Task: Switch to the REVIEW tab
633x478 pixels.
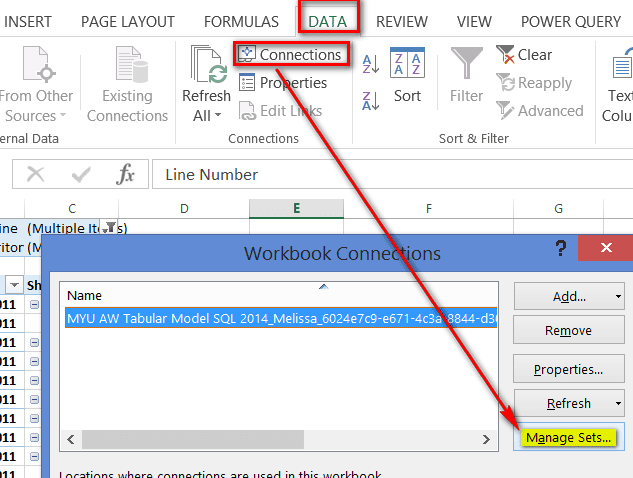Action: coord(402,21)
